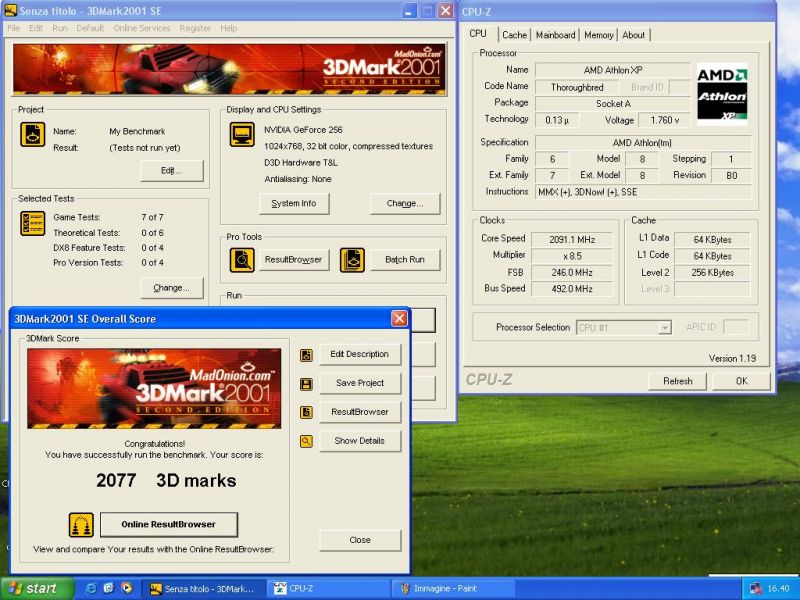Switch to the Mainboard tab in CPU-Z

click(x=556, y=35)
